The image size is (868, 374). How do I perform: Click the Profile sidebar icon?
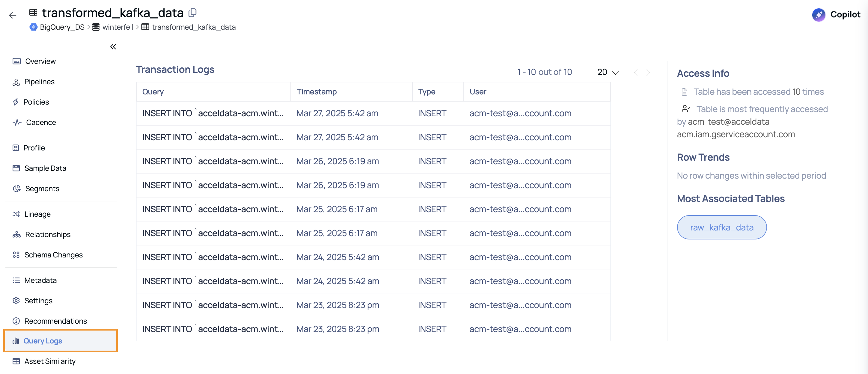click(16, 148)
